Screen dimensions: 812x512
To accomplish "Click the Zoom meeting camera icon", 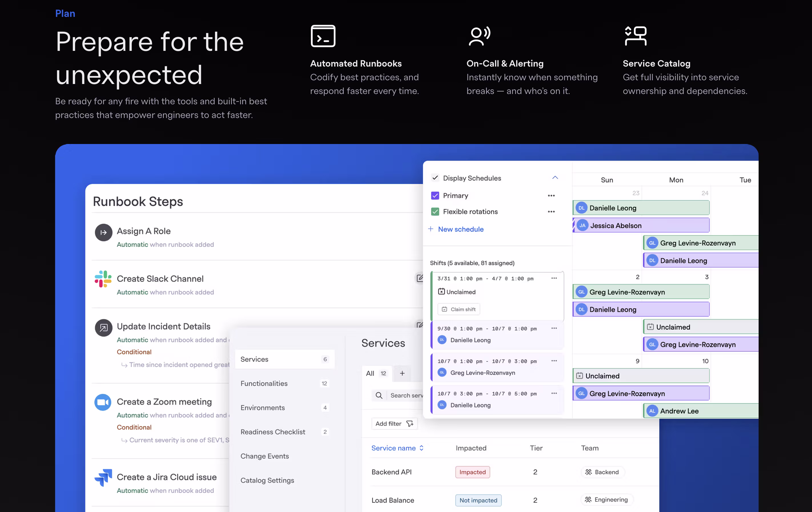I will 103,402.
